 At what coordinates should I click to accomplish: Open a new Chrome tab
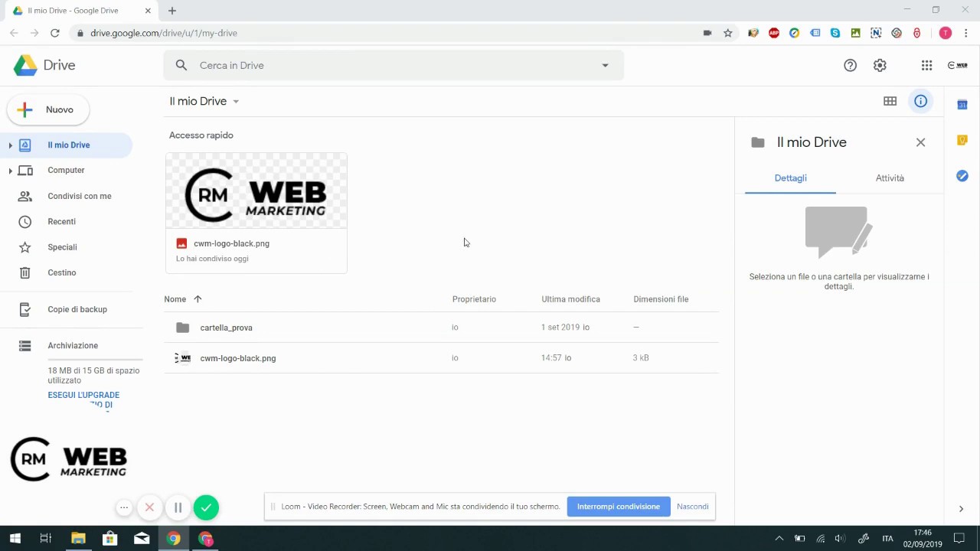click(x=172, y=11)
